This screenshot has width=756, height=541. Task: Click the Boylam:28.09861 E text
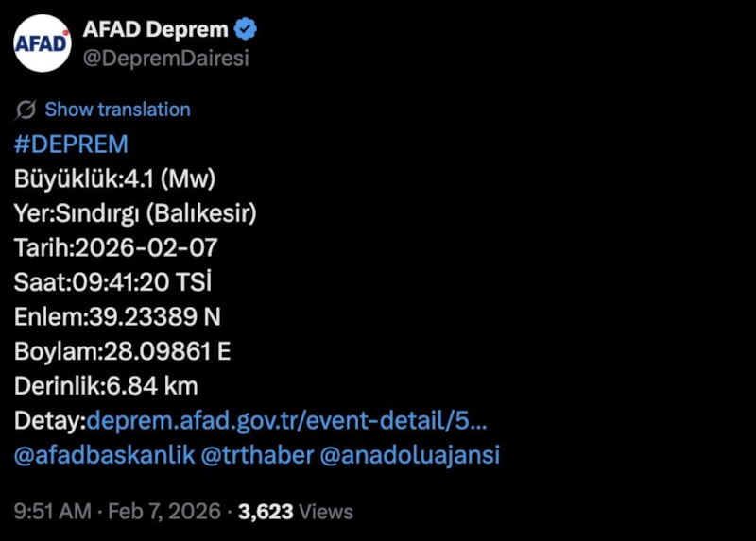point(122,351)
